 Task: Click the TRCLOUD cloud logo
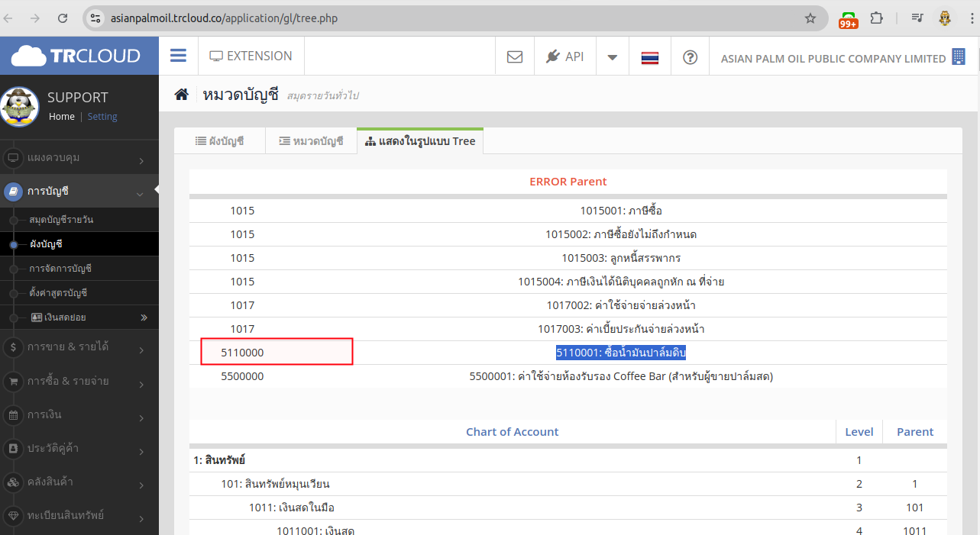click(75, 56)
